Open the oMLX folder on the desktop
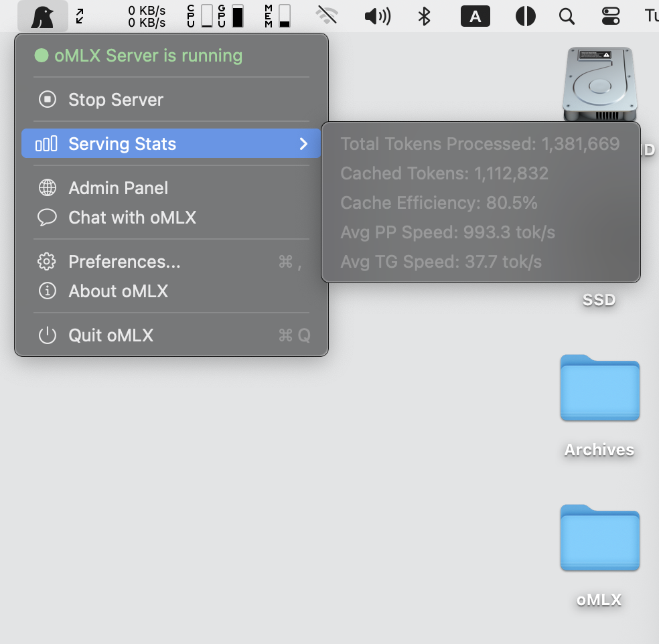Viewport: 659px width, 644px height. [x=599, y=538]
